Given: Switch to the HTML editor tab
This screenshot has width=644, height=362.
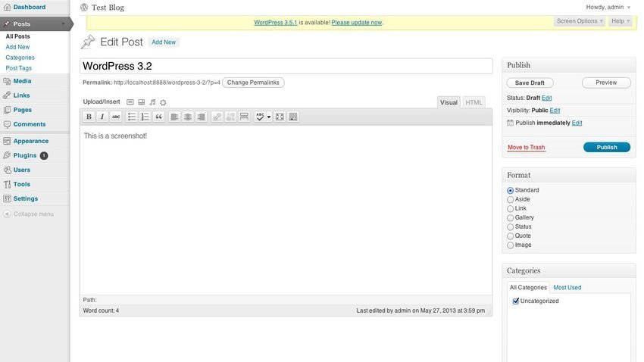Looking at the screenshot, I should pyautogui.click(x=474, y=102).
